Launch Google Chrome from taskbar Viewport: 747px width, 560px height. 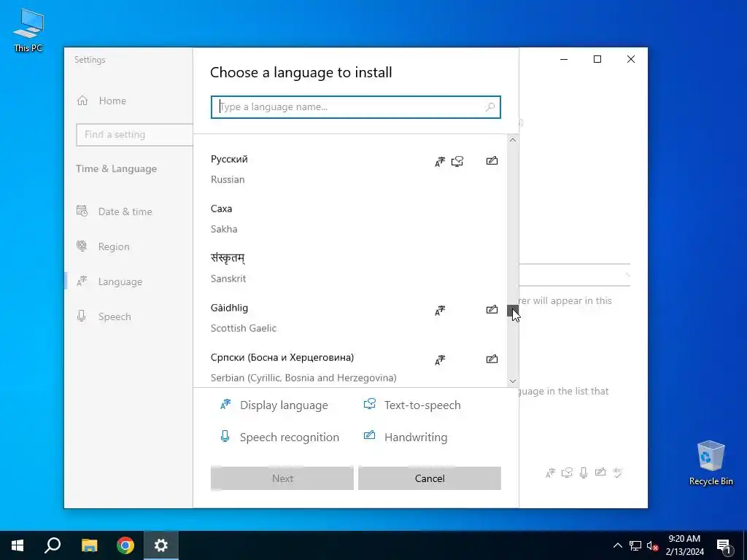pyautogui.click(x=125, y=545)
